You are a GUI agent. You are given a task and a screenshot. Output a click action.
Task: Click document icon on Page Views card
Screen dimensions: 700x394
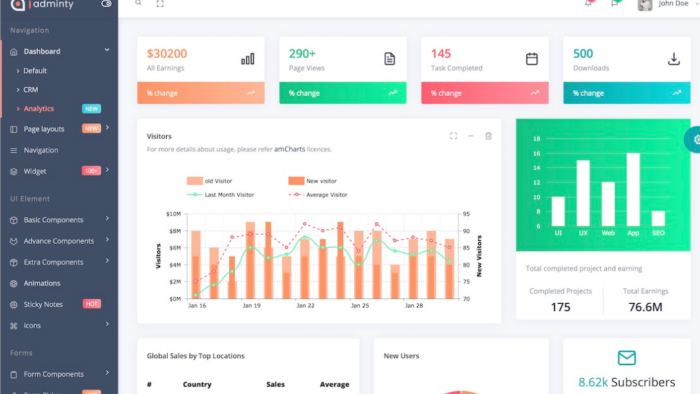point(389,59)
